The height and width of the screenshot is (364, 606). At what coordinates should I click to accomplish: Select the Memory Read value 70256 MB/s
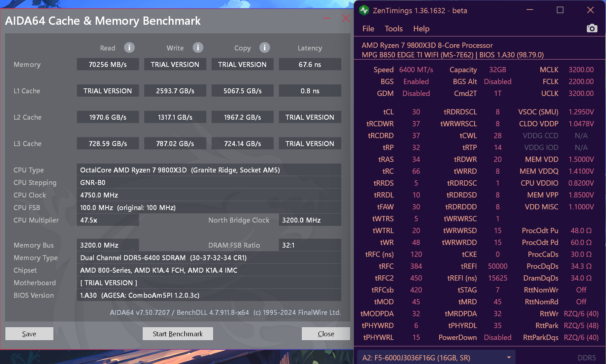pyautogui.click(x=108, y=64)
